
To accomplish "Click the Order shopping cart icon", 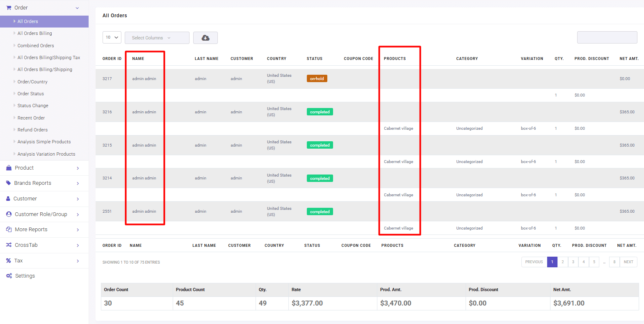I will click(9, 8).
